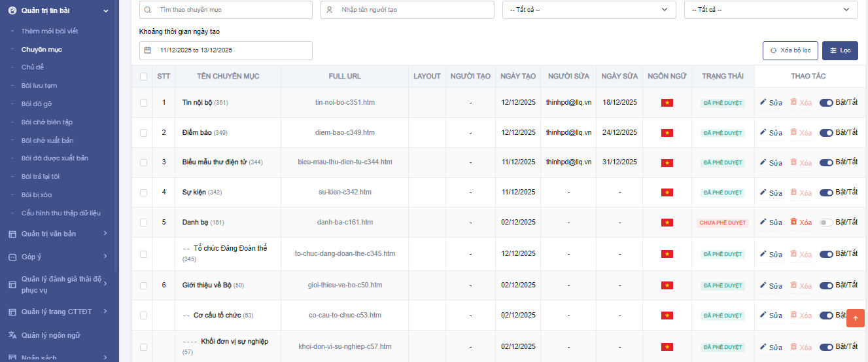Image resolution: width=868 pixels, height=362 pixels.
Task: Click the trash delete icon for Danh bạ
Action: [794, 222]
